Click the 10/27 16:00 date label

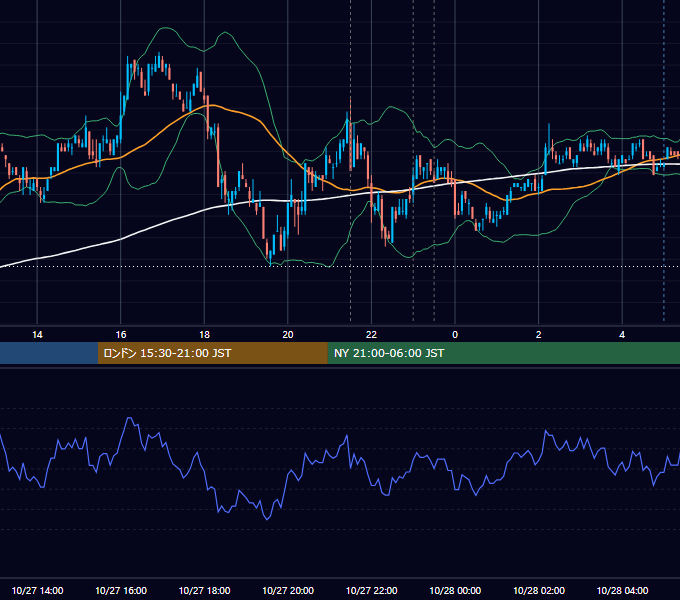coord(121,590)
